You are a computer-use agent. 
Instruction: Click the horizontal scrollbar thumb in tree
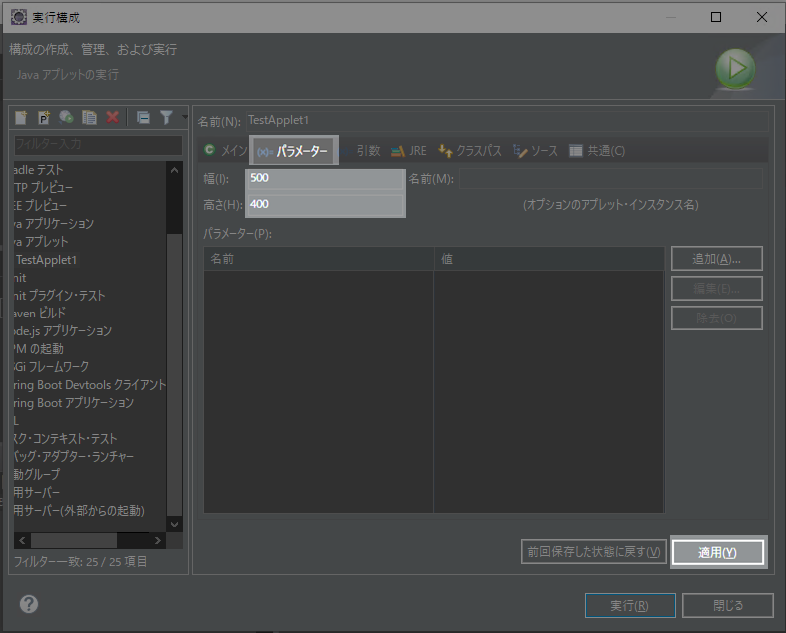pos(74,540)
